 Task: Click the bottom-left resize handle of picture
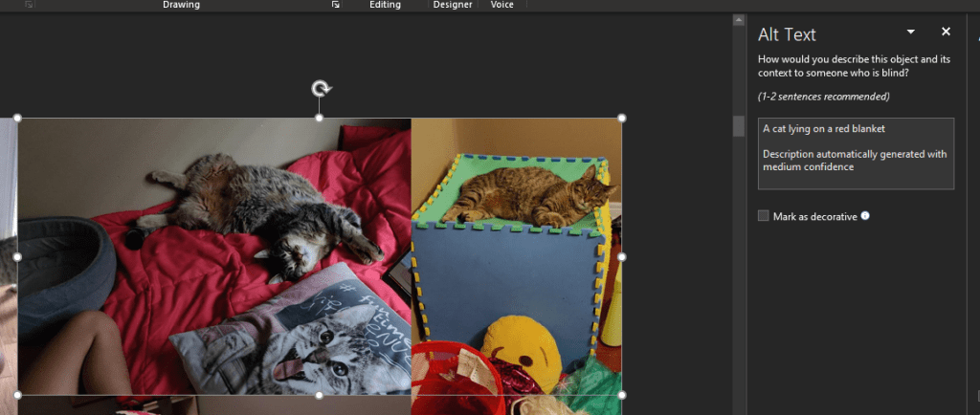(17, 395)
